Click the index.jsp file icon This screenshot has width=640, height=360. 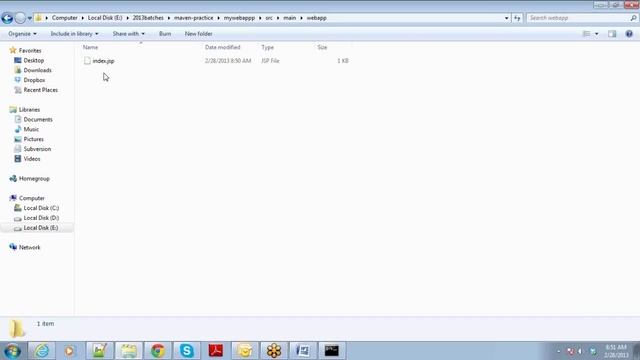pos(87,61)
